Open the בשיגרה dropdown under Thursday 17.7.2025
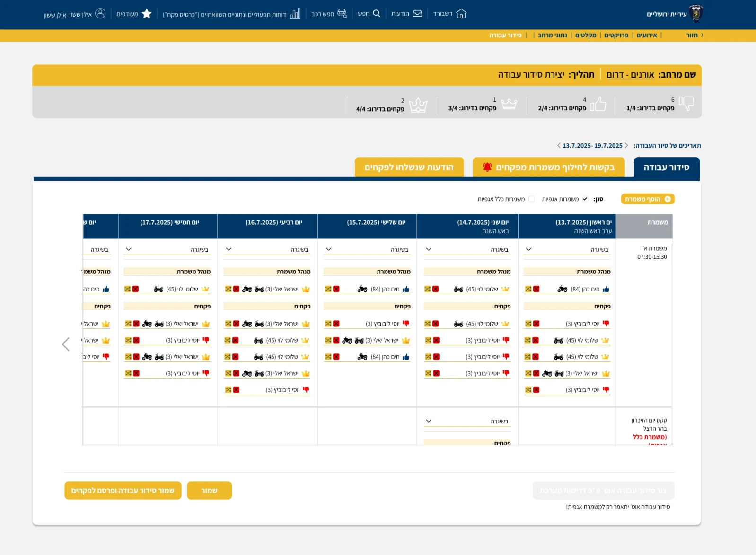 click(x=167, y=249)
